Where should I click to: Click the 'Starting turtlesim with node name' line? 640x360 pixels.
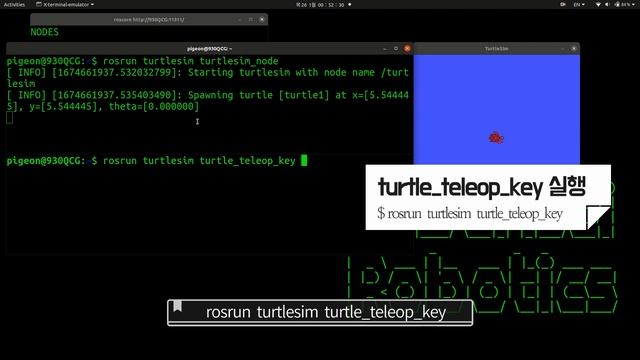208,78
